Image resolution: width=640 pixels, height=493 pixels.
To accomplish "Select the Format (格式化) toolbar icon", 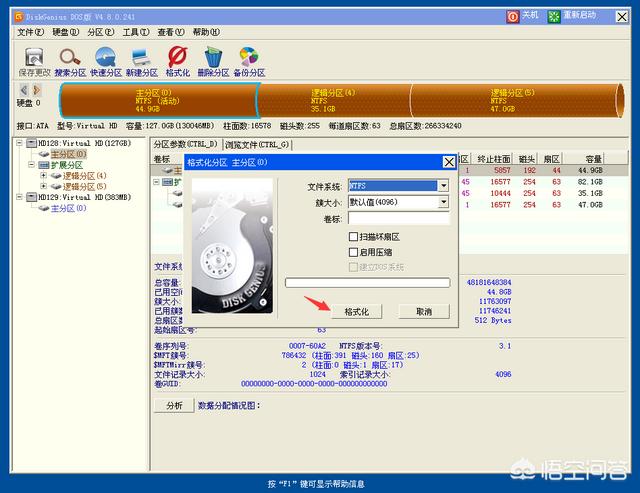I will click(178, 62).
